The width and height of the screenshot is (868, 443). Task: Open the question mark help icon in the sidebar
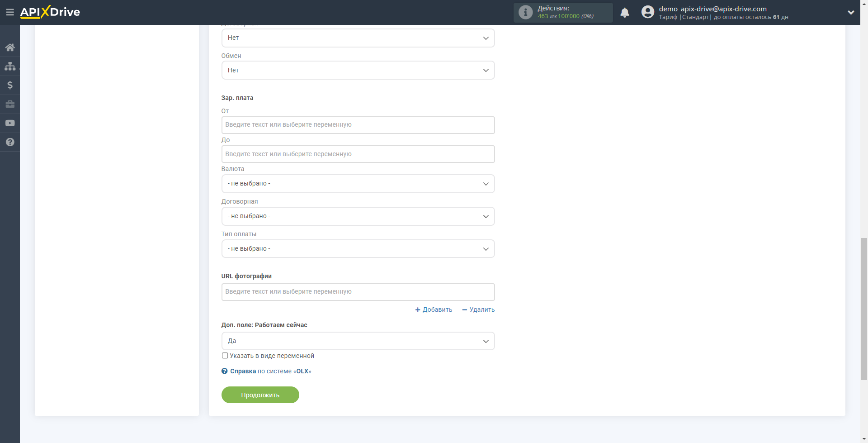[x=10, y=142]
